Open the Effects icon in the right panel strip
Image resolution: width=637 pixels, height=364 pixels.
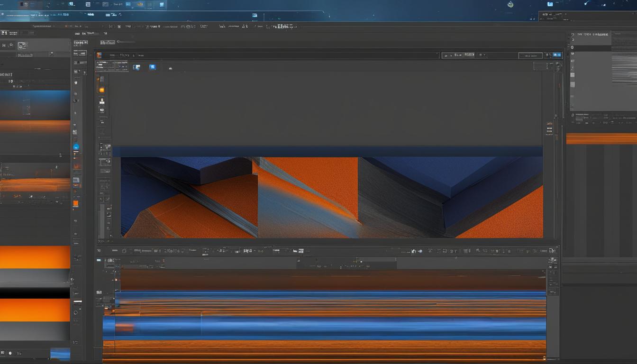(x=550, y=128)
